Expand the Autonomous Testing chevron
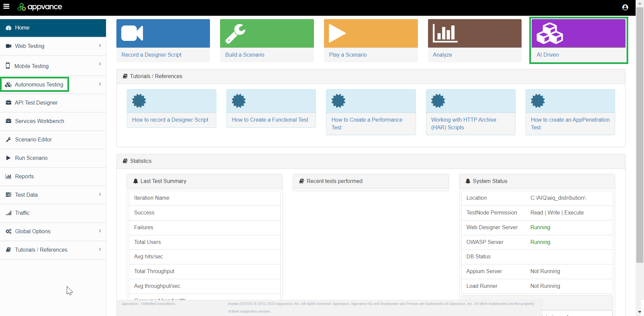Screen dimensions: 644x316 (100, 84)
